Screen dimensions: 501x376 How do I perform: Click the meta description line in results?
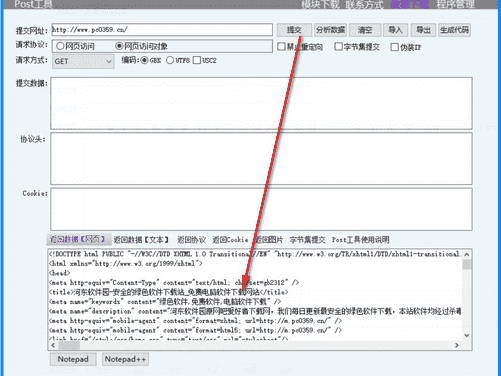[255, 311]
